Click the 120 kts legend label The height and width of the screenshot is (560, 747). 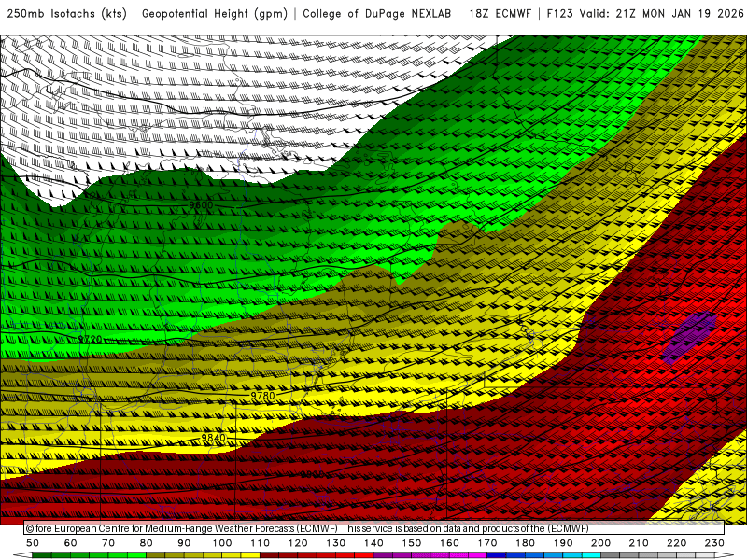click(x=298, y=543)
